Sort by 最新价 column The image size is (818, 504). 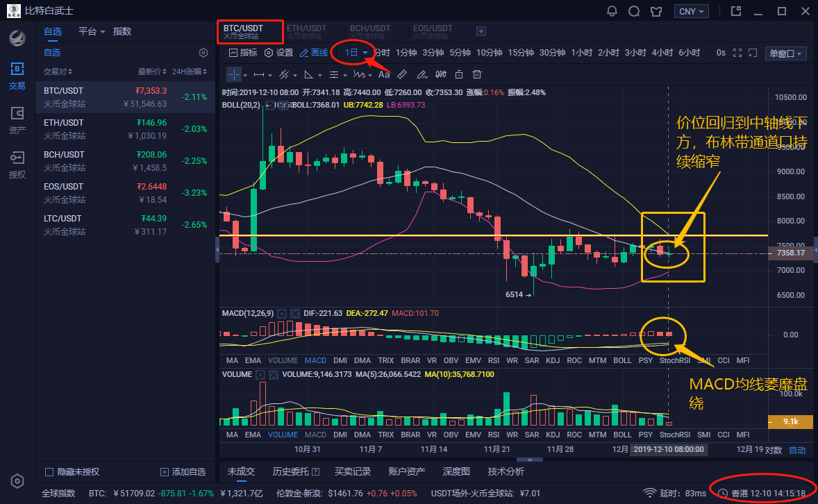point(152,72)
